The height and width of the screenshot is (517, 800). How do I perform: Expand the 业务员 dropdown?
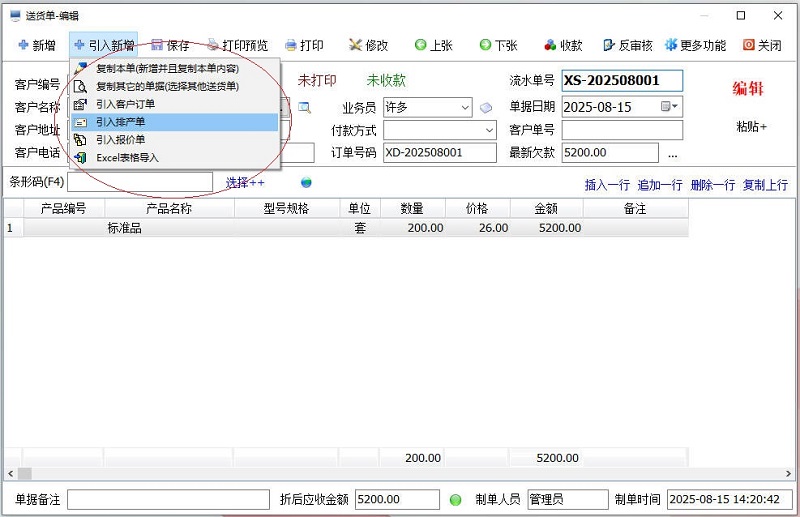465,108
